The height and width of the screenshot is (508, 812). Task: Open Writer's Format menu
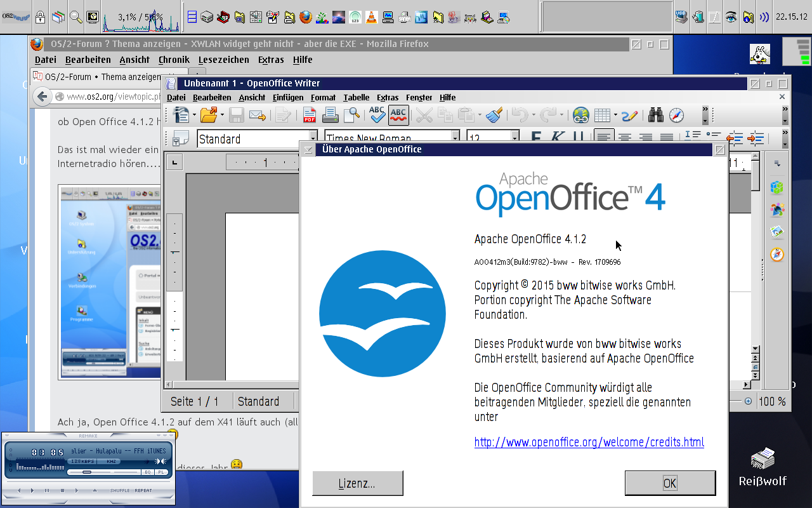[x=323, y=97]
